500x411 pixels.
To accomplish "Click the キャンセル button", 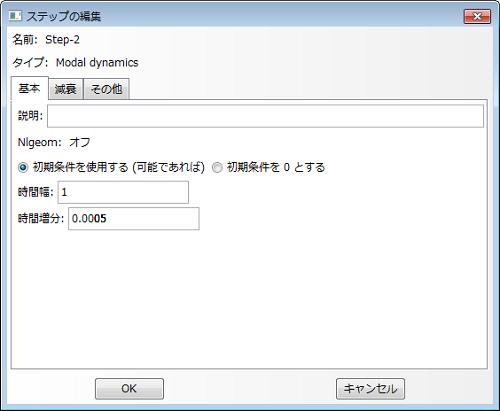I will click(x=370, y=389).
